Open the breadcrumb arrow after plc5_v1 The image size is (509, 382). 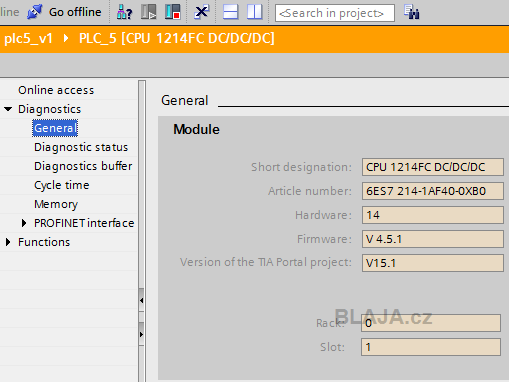pyautogui.click(x=66, y=39)
